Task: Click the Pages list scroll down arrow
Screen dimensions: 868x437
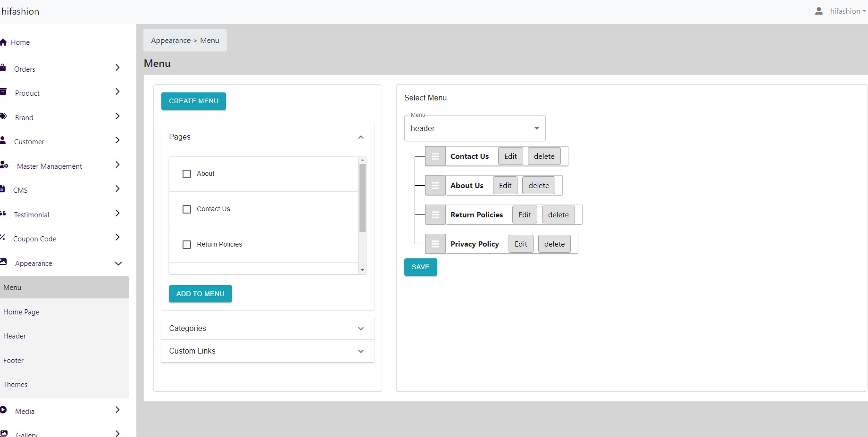Action: pyautogui.click(x=362, y=270)
